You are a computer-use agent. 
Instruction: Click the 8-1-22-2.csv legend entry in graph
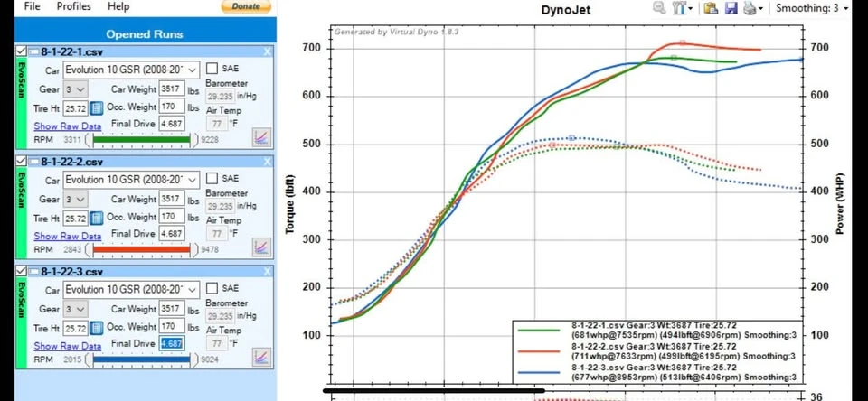point(657,350)
